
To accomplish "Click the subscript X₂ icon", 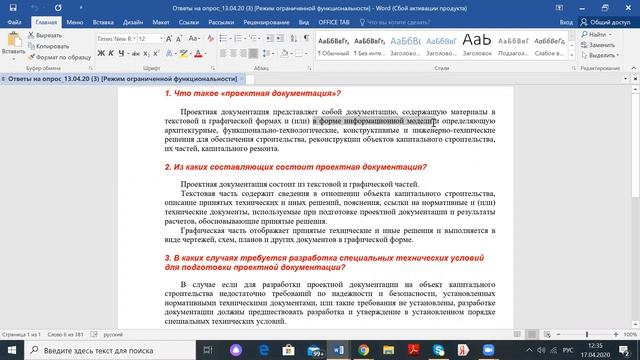I will [x=146, y=53].
